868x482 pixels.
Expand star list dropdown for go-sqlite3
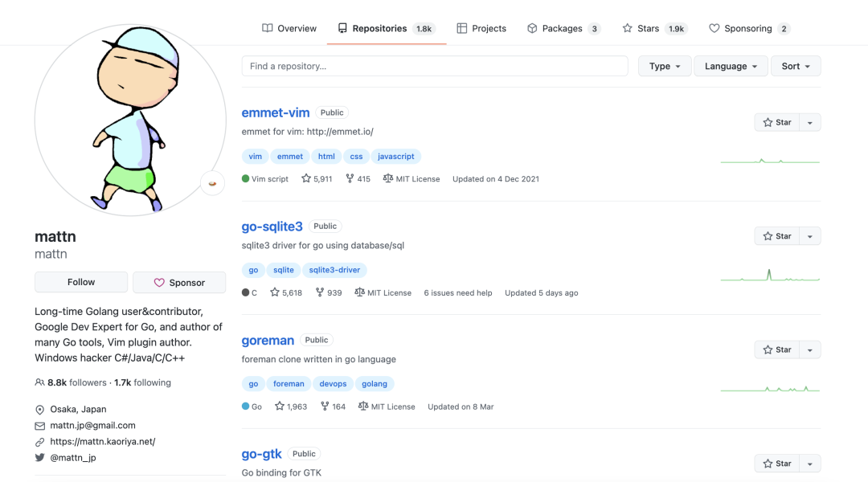coord(810,236)
